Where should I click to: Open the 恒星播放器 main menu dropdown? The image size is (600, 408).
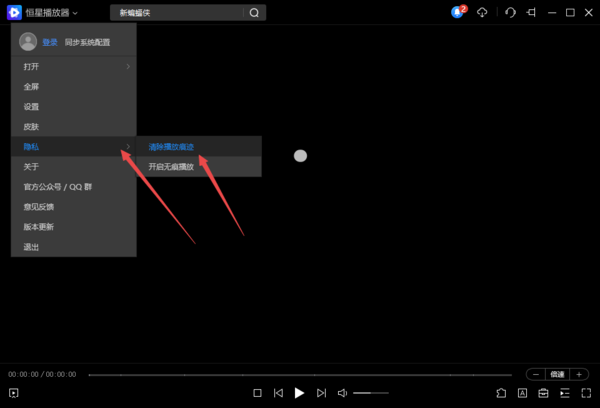51,13
